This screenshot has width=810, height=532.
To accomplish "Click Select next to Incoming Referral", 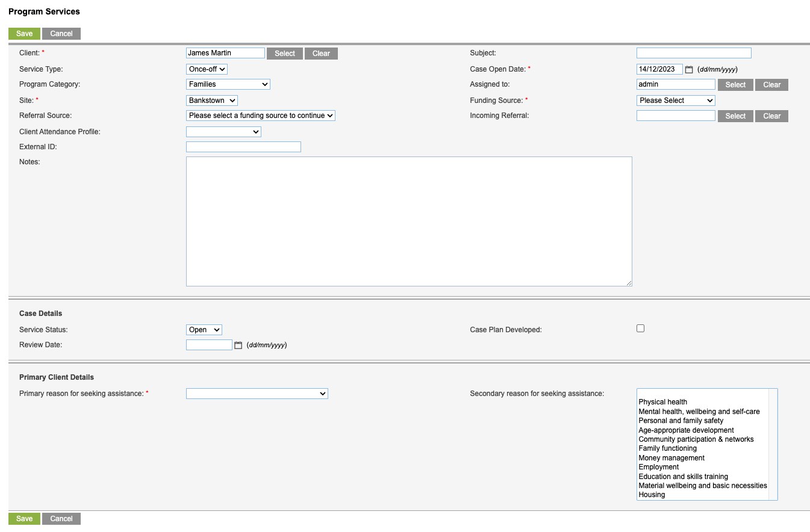I will coord(735,116).
